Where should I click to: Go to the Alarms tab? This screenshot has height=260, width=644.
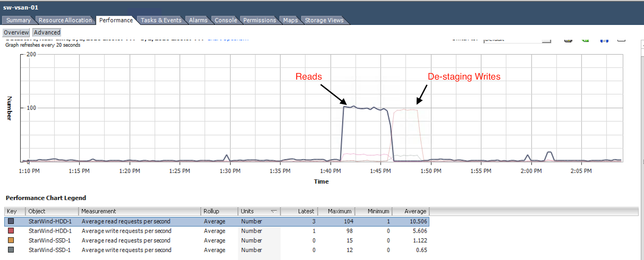click(x=198, y=20)
